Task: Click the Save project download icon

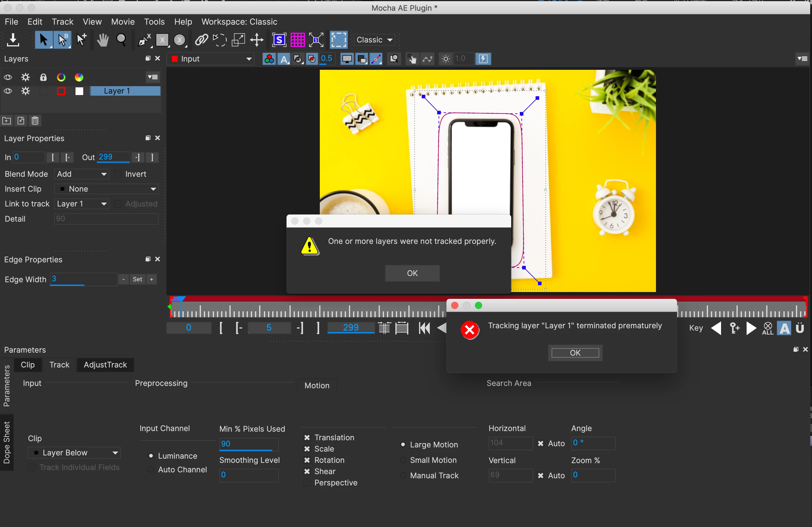Action: 13,40
